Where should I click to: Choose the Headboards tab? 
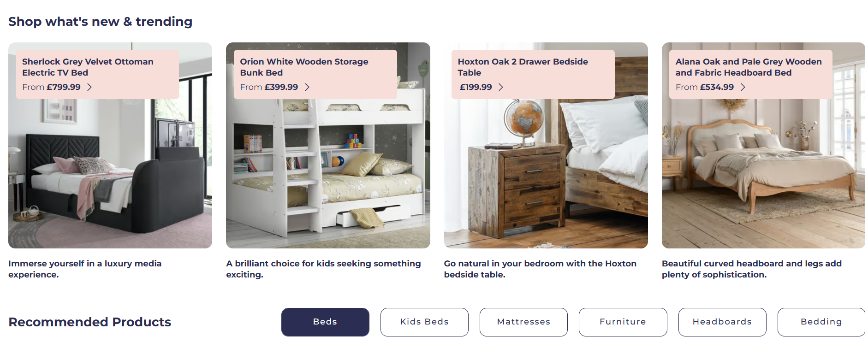coord(722,322)
